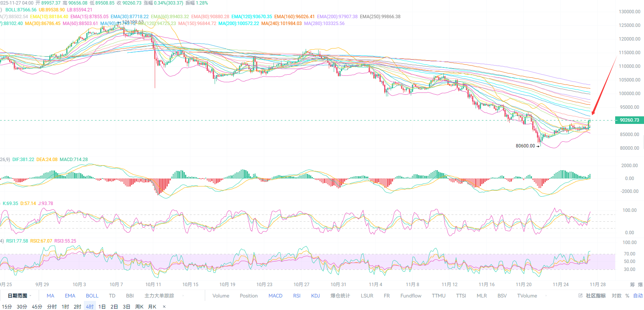This screenshot has height=310, width=644.
Task: Select the 15分 timeframe
Action: coord(7,307)
